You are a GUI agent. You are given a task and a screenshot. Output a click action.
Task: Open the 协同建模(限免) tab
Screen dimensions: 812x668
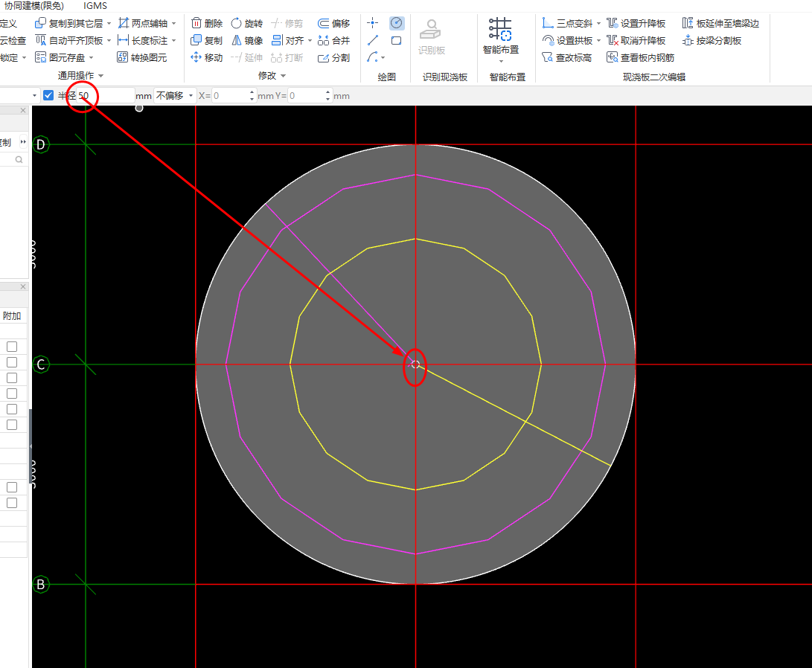[x=34, y=6]
